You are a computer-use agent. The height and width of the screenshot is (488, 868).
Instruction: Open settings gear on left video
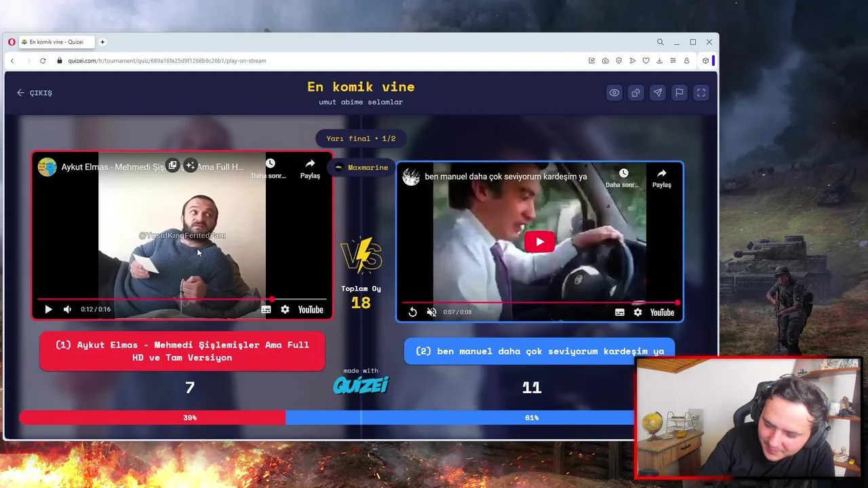(285, 309)
